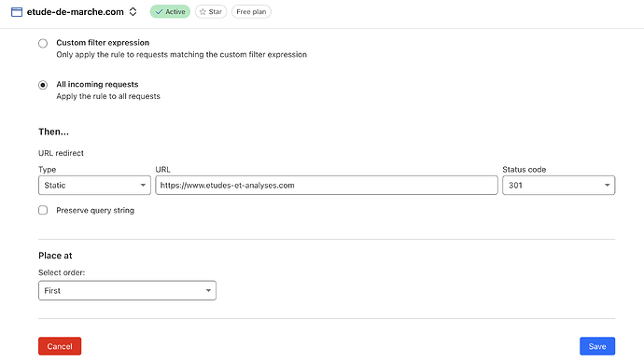Select the Custom filter expression radio option
Image resolution: width=644 pixels, height=362 pixels.
[43, 43]
